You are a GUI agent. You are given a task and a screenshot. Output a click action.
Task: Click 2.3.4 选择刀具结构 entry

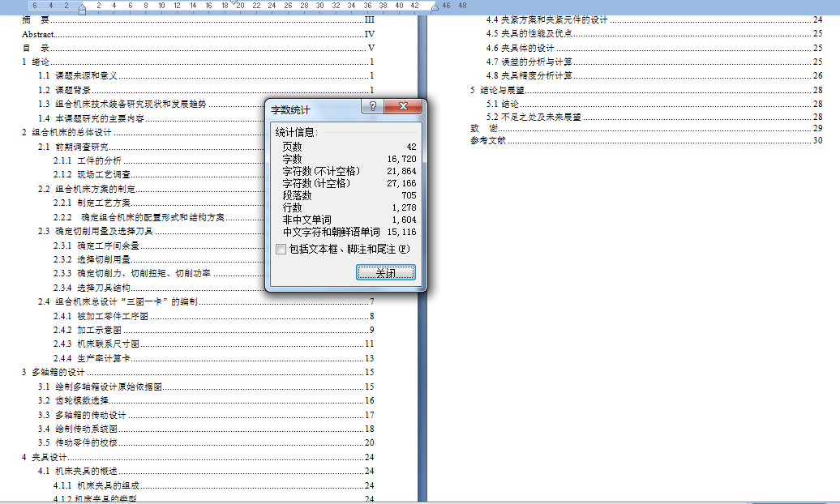[x=159, y=288]
